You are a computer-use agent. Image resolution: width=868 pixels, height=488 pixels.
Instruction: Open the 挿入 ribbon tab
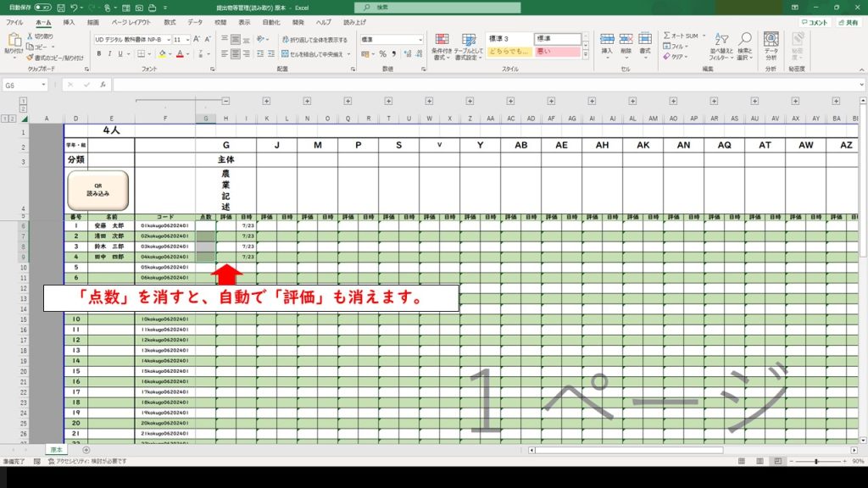69,23
